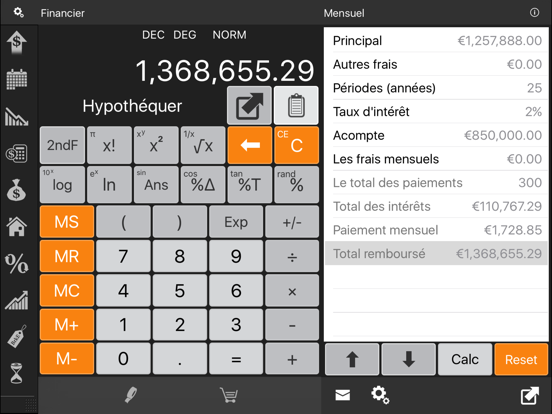Image resolution: width=552 pixels, height=414 pixels.
Task: Select the Le total des paiements row
Action: click(437, 182)
